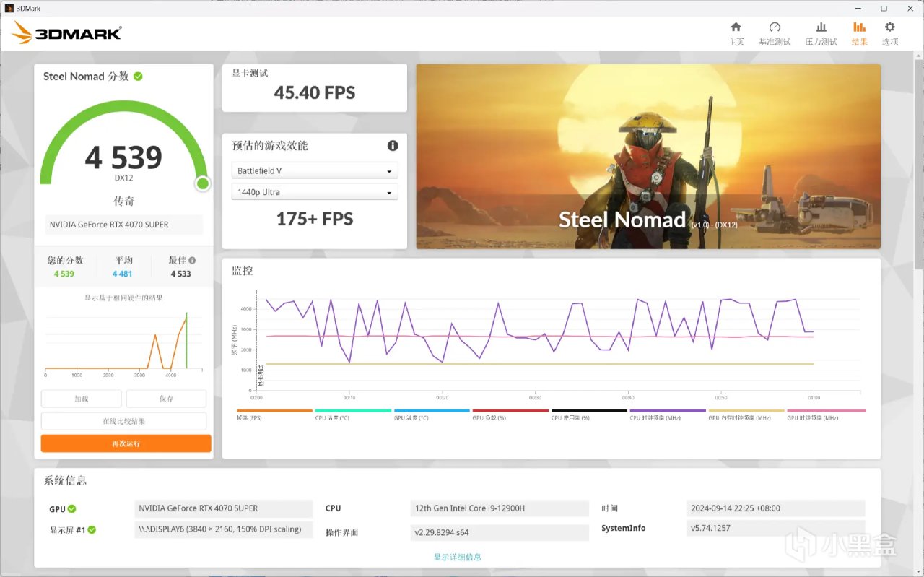Click the 传奇 rating label
Screen dimensions: 924x577
123,201
